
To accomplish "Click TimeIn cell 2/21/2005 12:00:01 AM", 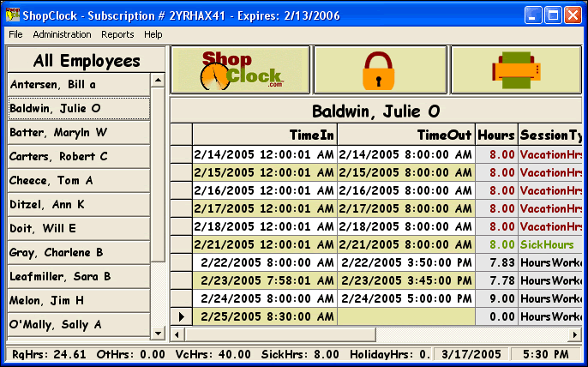I will point(265,244).
